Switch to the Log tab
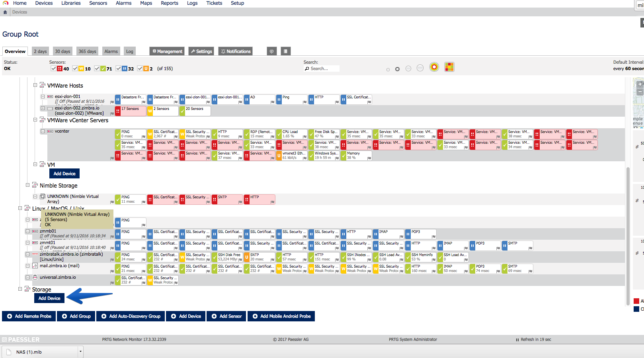Viewport: 644px width, 358px height. pos(130,51)
